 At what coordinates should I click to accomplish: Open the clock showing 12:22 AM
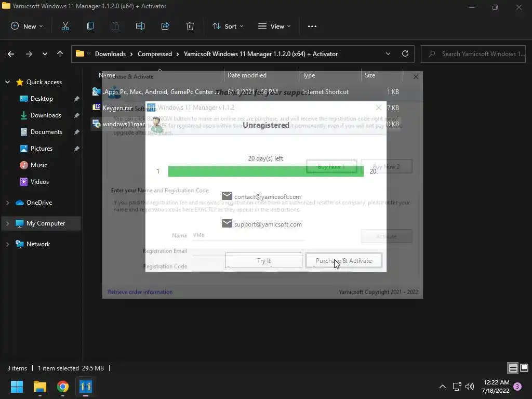pos(495,387)
